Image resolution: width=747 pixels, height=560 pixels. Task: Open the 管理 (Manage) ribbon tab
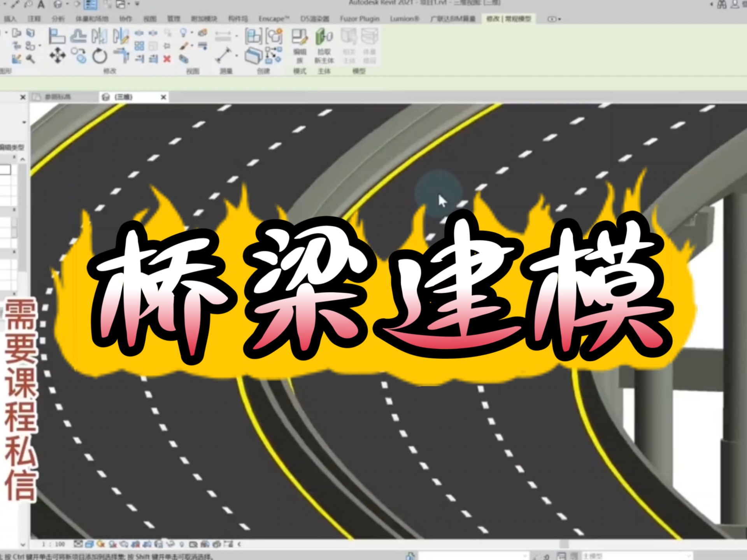174,18
